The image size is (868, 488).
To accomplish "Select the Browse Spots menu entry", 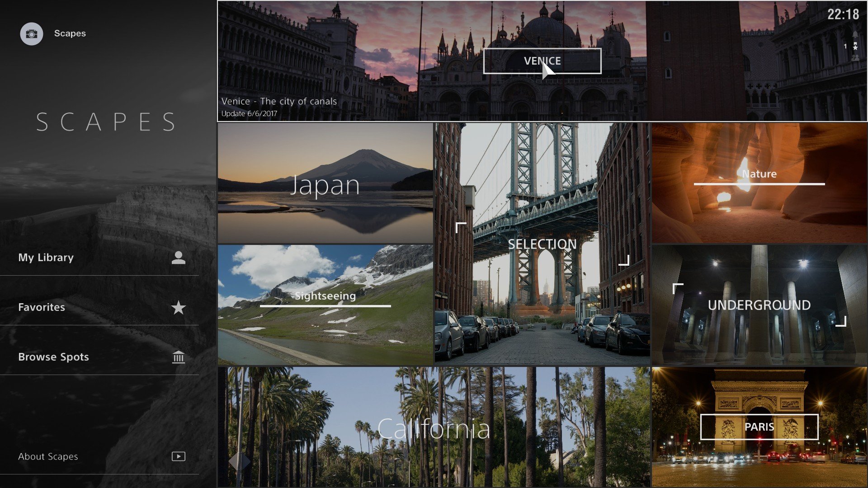I will (53, 357).
